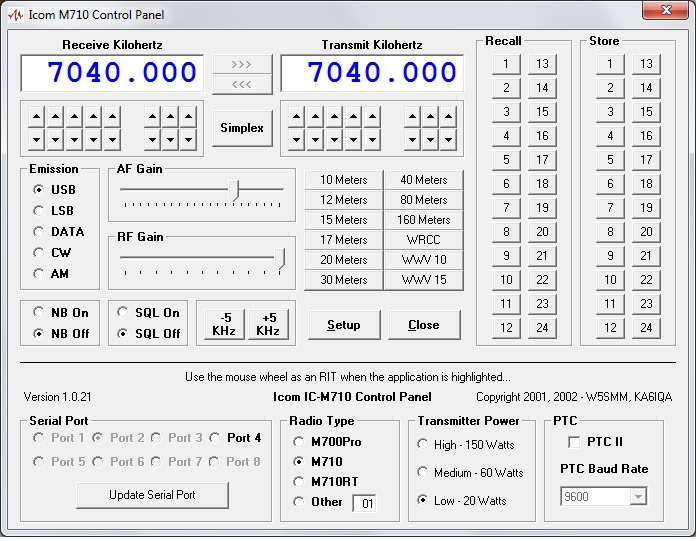This screenshot has height=541, width=696.
Task: Tune to WWV 15 preset
Action: point(423,280)
